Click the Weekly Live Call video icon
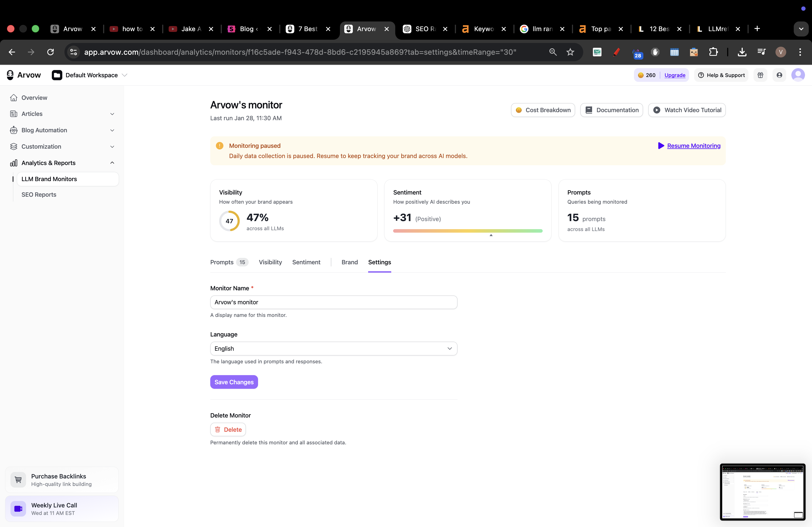812x527 pixels. click(x=19, y=508)
